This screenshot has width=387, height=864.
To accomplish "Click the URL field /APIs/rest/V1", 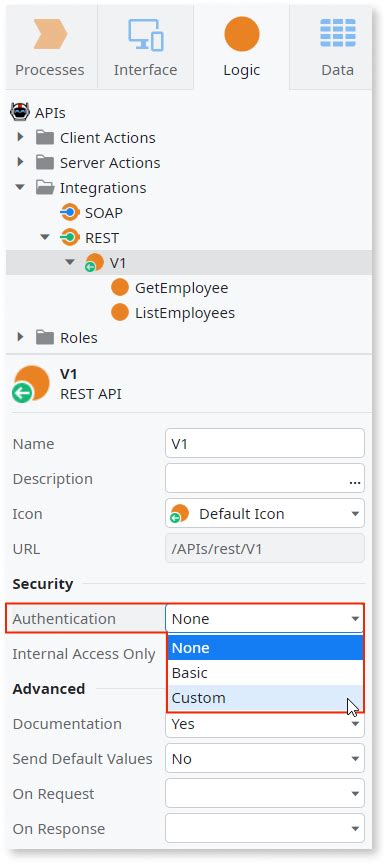I will tap(265, 548).
